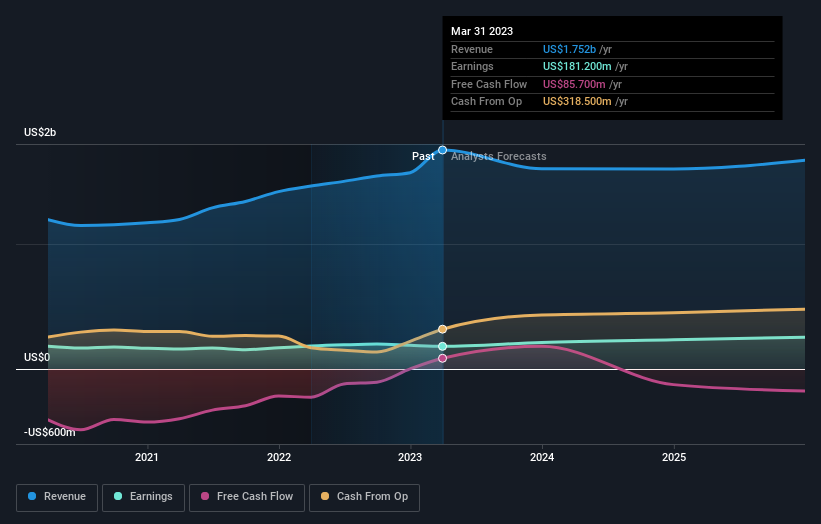Viewport: 821px width, 524px height.
Task: Click the US$0 y-axis label
Action: click(x=37, y=358)
